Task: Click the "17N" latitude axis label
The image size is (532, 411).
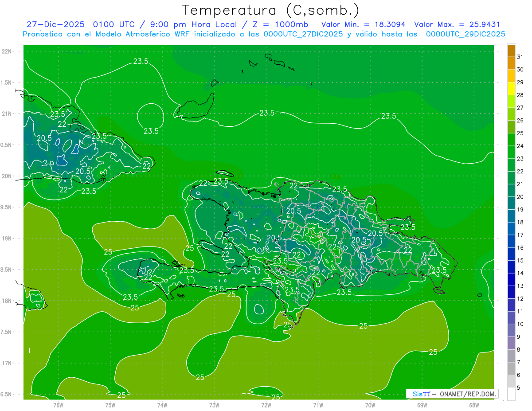Action: 7,363
